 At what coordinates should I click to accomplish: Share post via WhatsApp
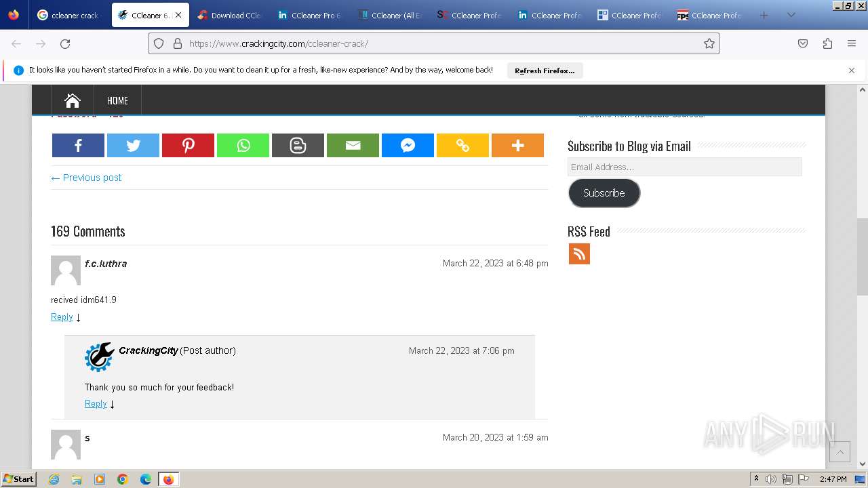point(243,145)
